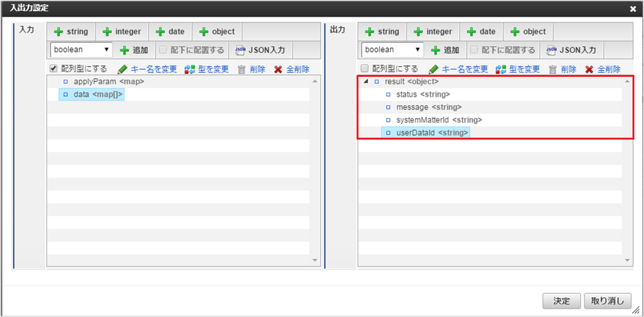Toggle 配下に配置する checkbox in output panel
The width and height of the screenshot is (644, 317).
[474, 50]
